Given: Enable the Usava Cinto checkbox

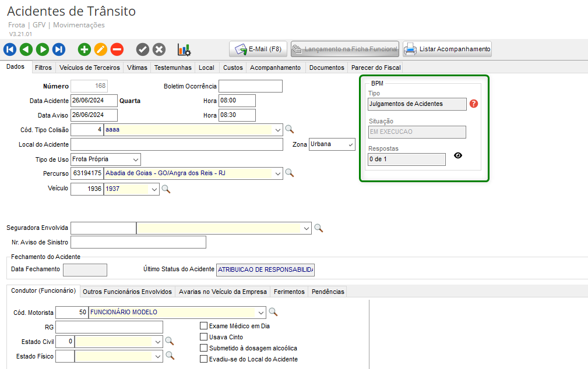Looking at the screenshot, I should 204,337.
